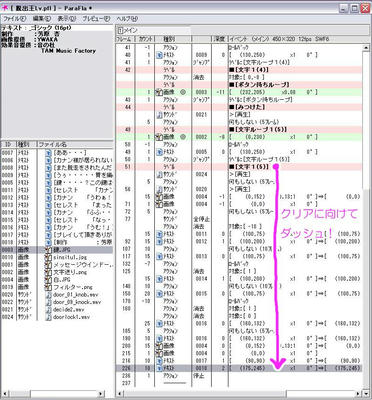Click the text icon of timeline row 0012
The image size is (372, 400).
pyautogui.click(x=160, y=241)
